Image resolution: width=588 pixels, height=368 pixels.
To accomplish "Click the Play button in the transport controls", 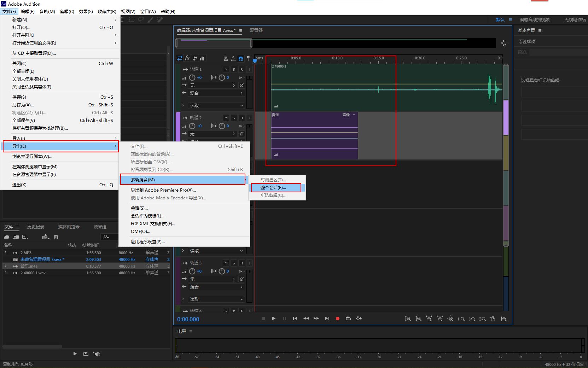I will click(274, 319).
